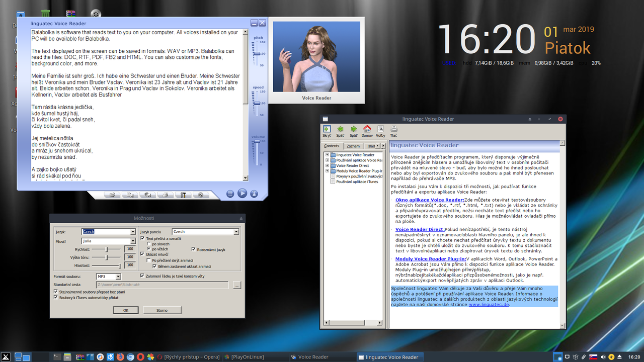Go to Domov home page in help
The image size is (644, 362).
point(367,131)
